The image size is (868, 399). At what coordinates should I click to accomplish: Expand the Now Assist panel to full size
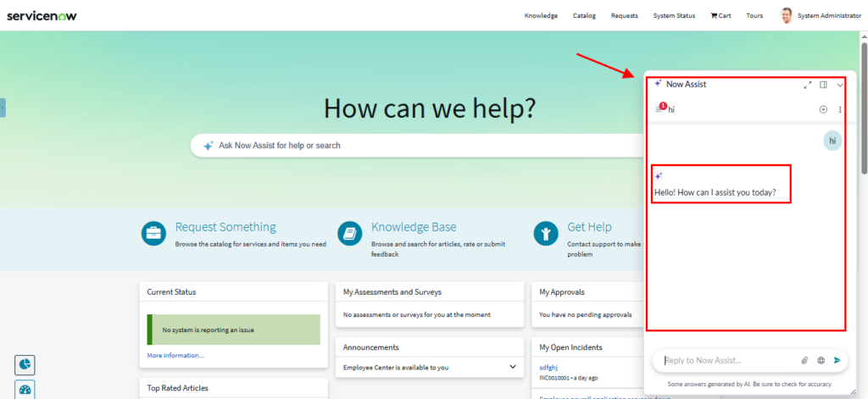pyautogui.click(x=808, y=85)
